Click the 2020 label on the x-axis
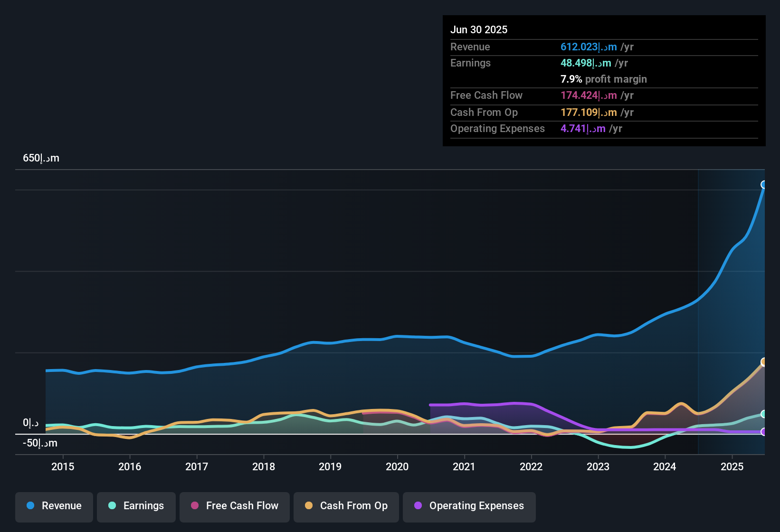Viewport: 780px width, 532px height. 398,467
